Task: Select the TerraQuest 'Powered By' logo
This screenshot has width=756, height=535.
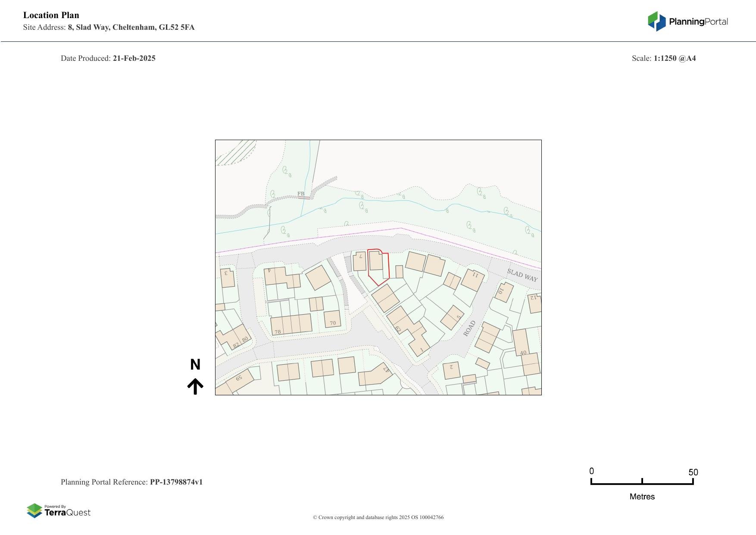Action: 59,510
